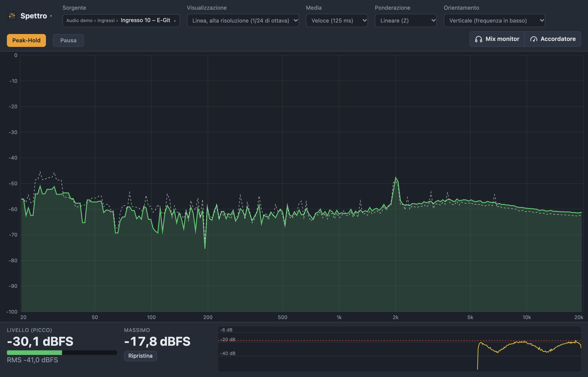Click the gauge icon on Accordatore

click(x=534, y=39)
